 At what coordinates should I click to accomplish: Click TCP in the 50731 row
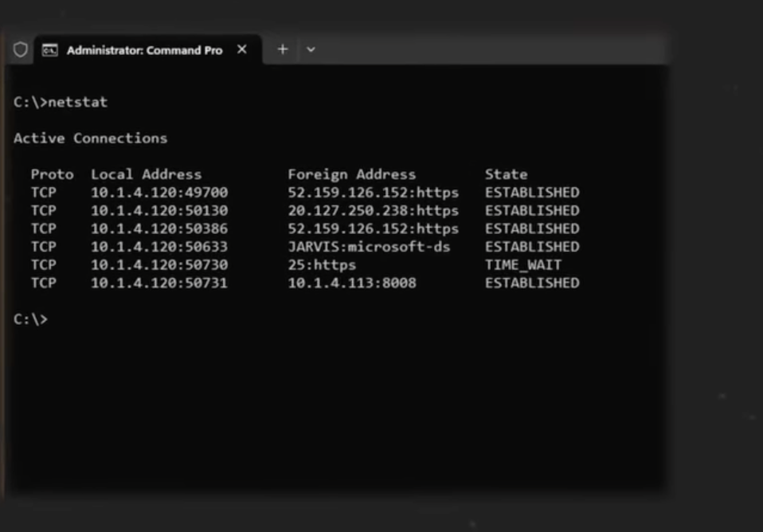(x=44, y=283)
